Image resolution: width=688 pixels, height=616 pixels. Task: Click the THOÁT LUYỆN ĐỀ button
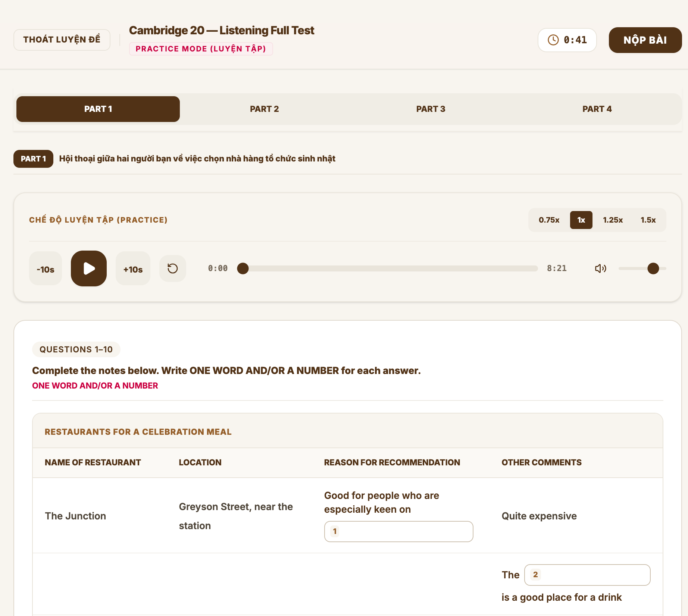point(62,40)
